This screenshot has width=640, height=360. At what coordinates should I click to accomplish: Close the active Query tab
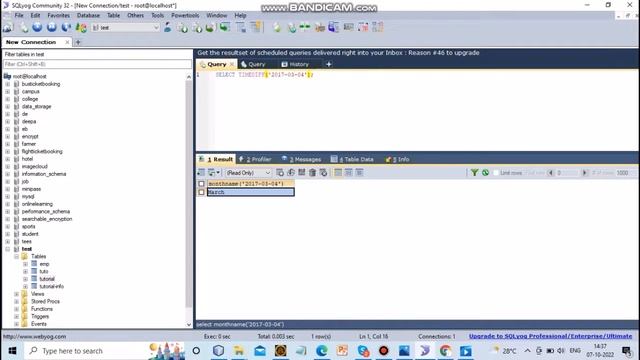click(232, 64)
